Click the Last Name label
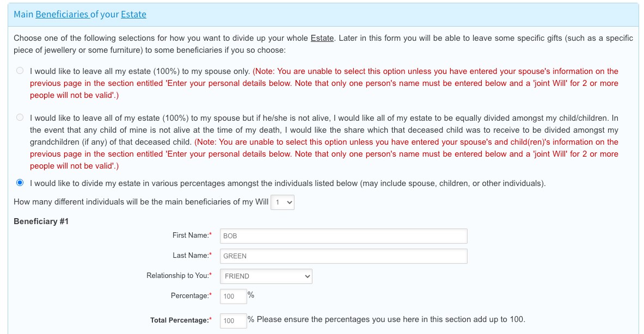Image resolution: width=644 pixels, height=334 pixels. click(191, 256)
